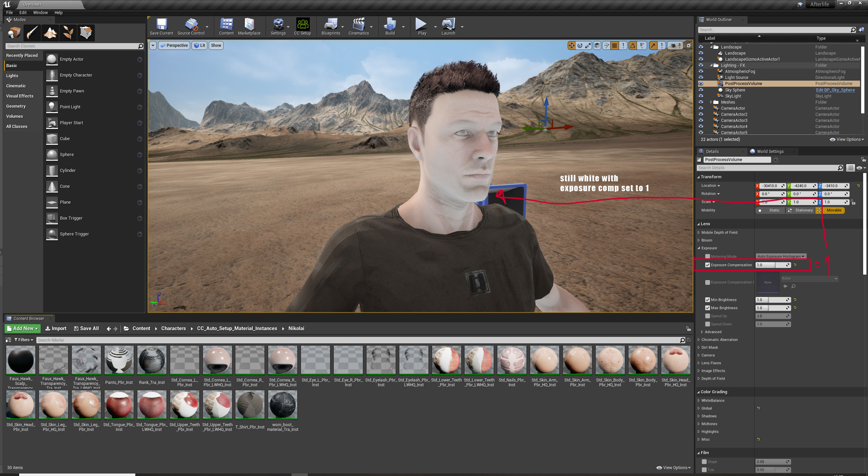Enable the Metering Mode checkbox

708,256
